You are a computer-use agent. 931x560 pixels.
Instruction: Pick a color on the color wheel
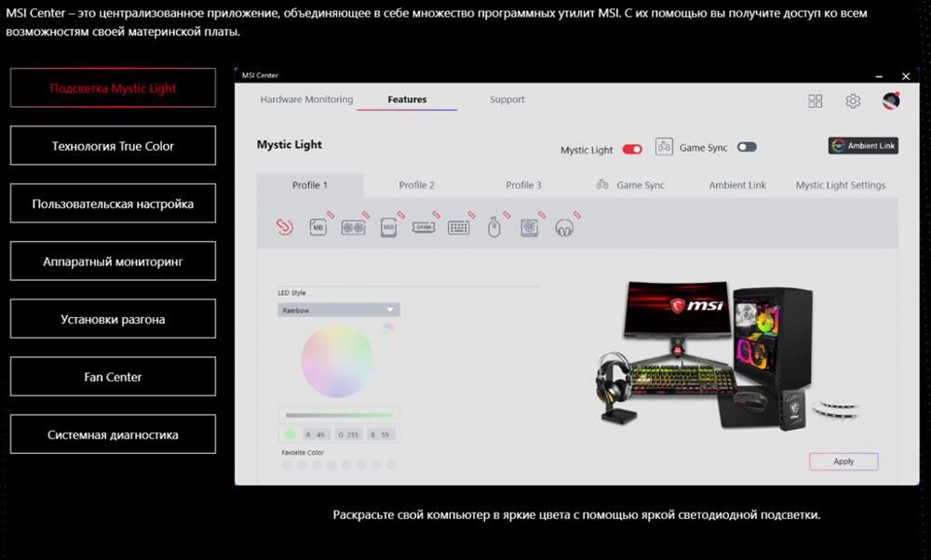337,361
